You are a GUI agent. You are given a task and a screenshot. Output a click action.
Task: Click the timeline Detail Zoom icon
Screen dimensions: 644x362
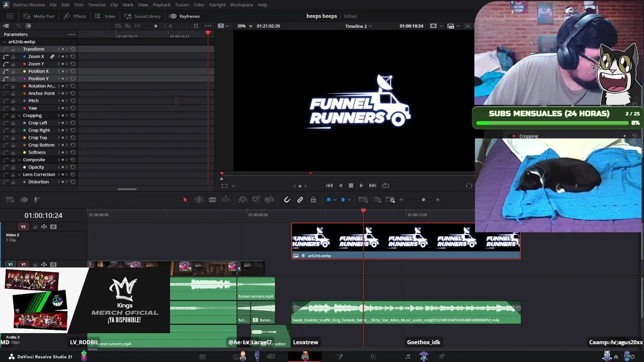378,200
